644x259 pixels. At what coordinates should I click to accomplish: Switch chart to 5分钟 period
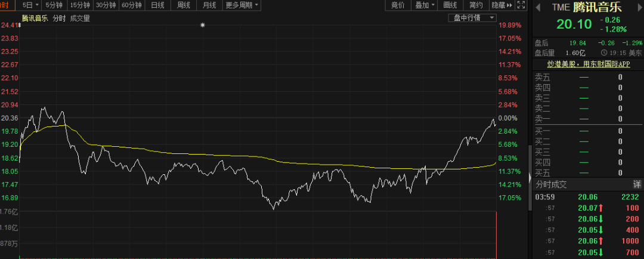(x=54, y=5)
